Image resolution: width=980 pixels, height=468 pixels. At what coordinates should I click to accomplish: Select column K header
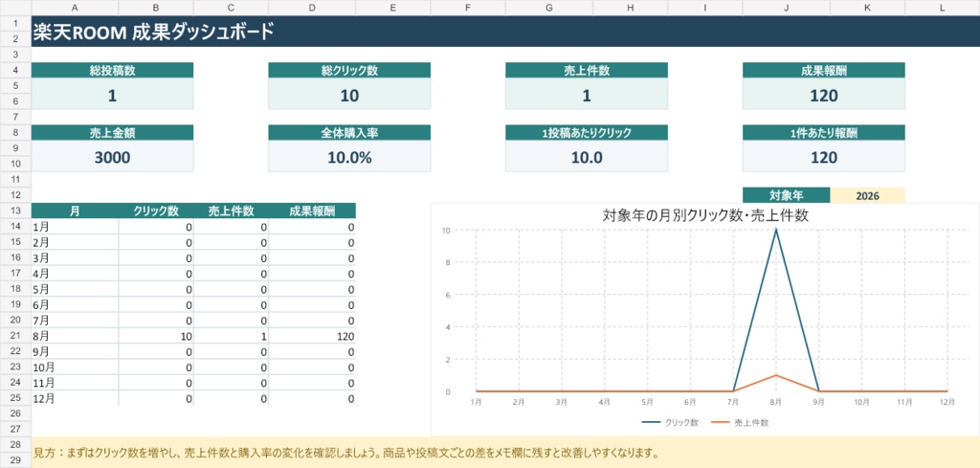(867, 8)
